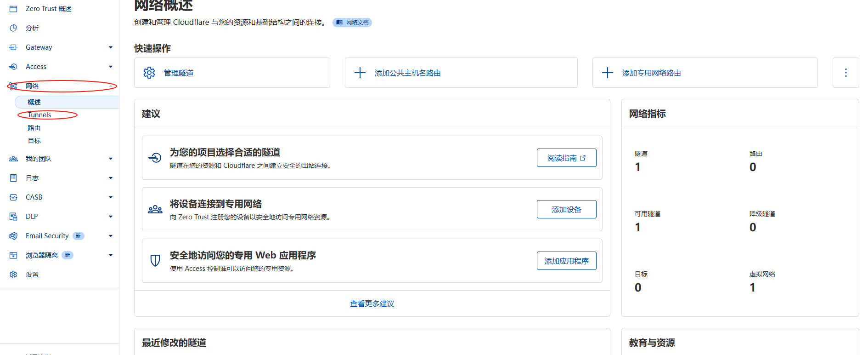Screen dimensions: 868x355
Task: Select the Gateway icon in the sidebar
Action: (x=13, y=47)
